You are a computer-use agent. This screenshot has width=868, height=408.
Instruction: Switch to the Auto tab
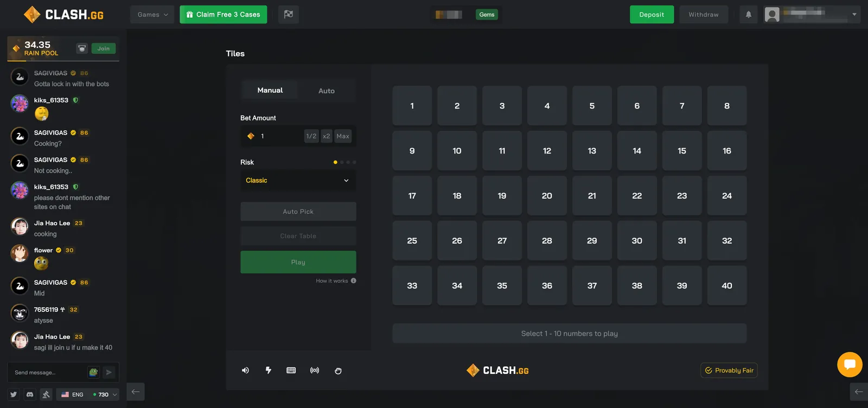(x=327, y=91)
